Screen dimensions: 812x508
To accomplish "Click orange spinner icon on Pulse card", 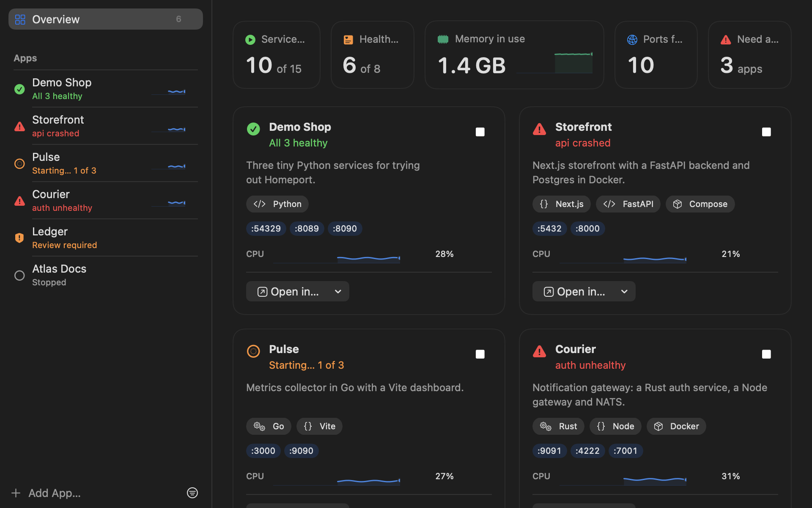I will (x=253, y=351).
